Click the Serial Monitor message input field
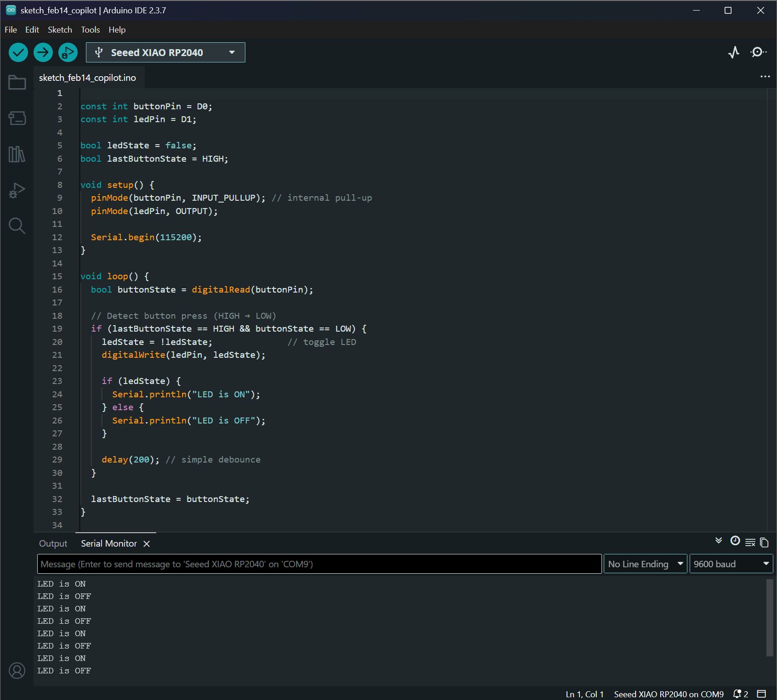Image resolution: width=777 pixels, height=700 pixels. tap(319, 564)
